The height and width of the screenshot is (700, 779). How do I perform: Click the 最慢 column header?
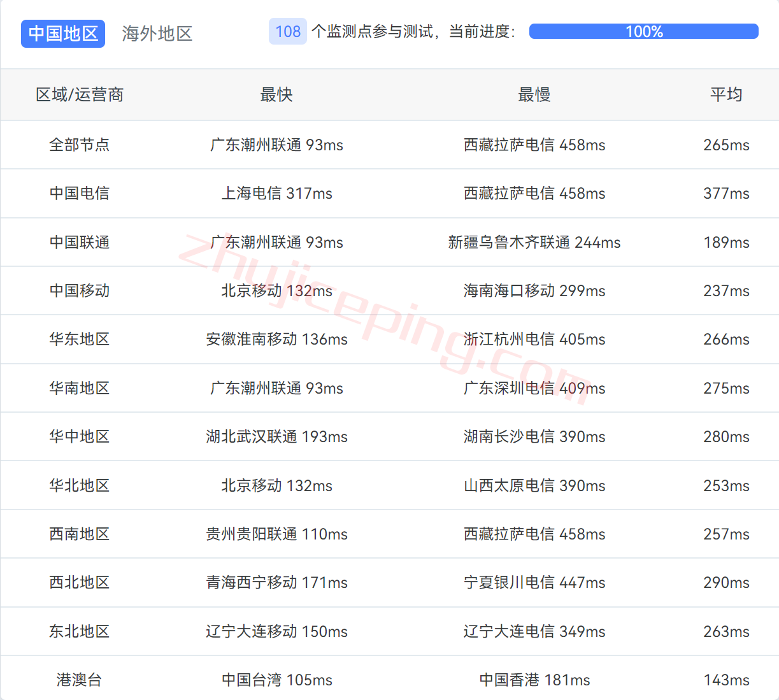click(534, 95)
